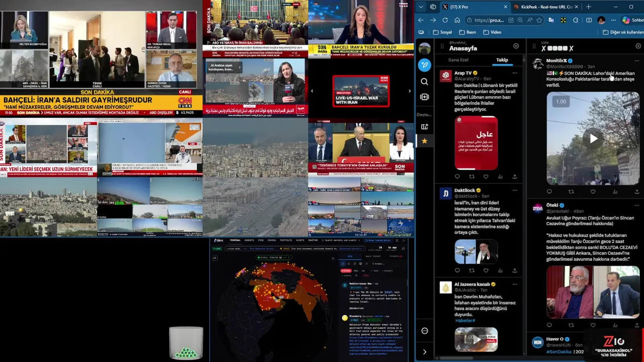The width and height of the screenshot is (644, 362).
Task: Open the split screen icon in browser toolbar
Action: (x=589, y=20)
